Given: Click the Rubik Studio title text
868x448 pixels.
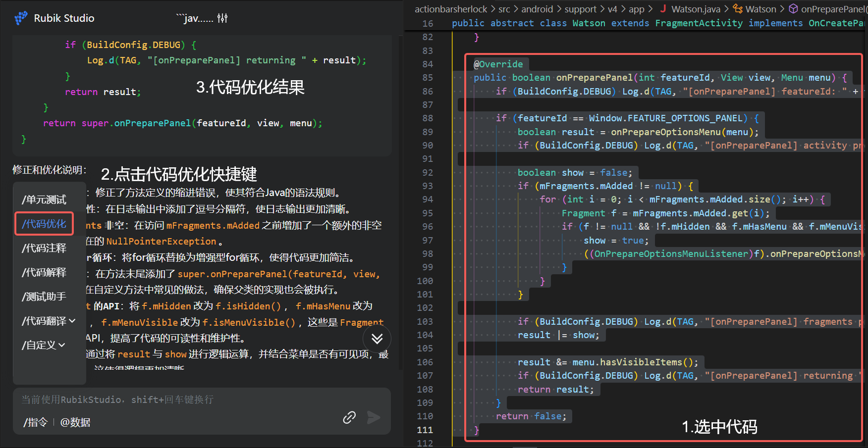Looking at the screenshot, I should [x=64, y=18].
